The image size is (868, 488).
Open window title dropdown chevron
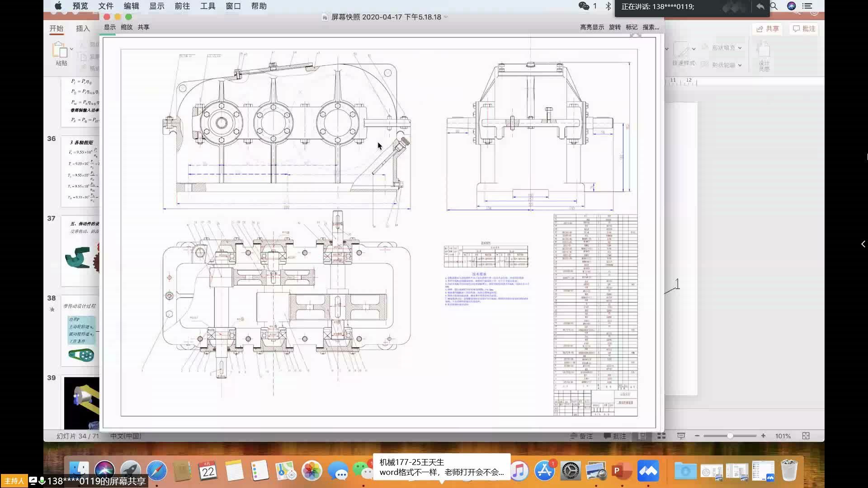446,17
